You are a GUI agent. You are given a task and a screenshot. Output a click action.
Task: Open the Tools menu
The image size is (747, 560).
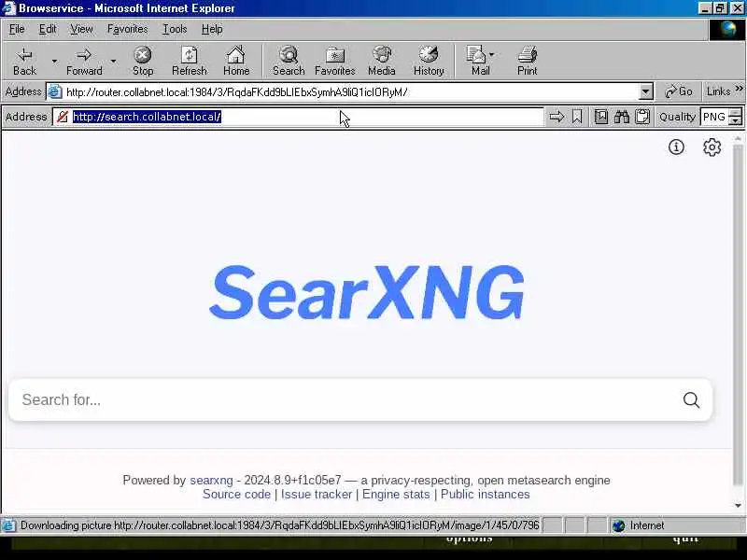pyautogui.click(x=175, y=29)
